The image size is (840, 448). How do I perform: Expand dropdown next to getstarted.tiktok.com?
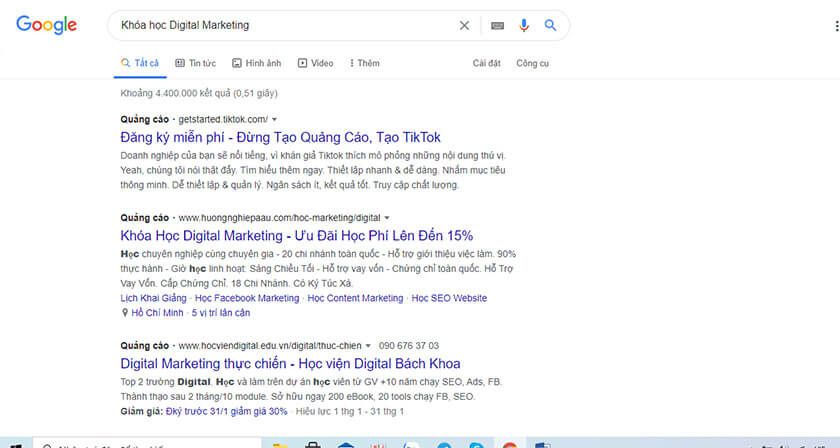coord(274,120)
